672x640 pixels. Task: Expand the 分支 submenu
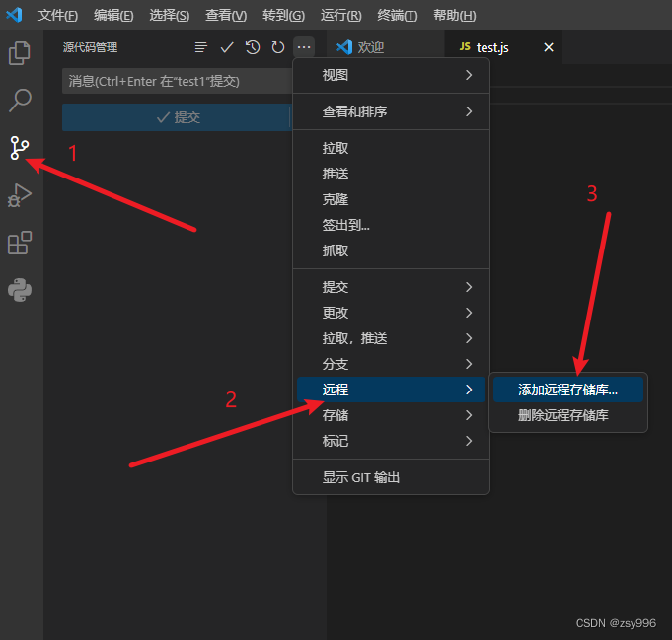click(391, 364)
